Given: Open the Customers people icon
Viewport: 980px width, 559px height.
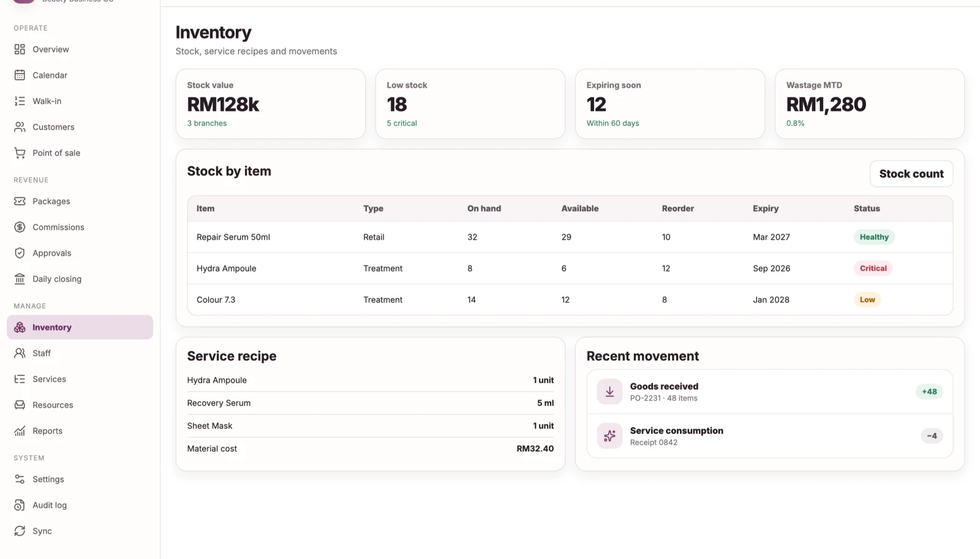Looking at the screenshot, I should 20,127.
